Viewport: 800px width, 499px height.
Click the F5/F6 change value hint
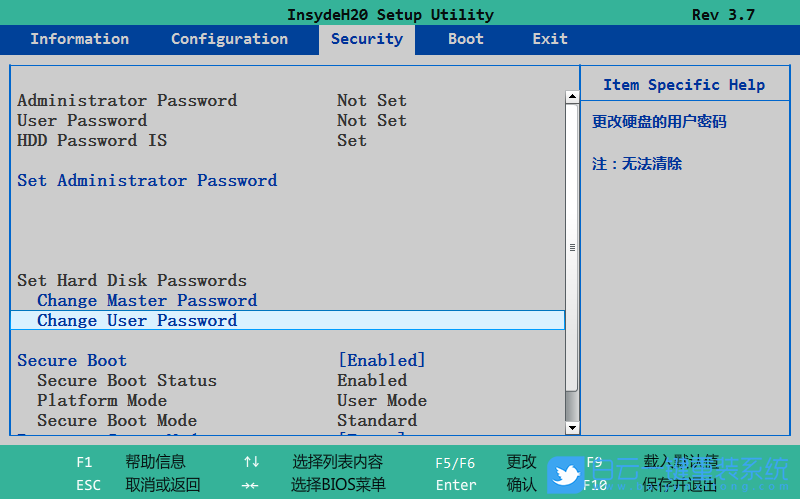[455, 462]
